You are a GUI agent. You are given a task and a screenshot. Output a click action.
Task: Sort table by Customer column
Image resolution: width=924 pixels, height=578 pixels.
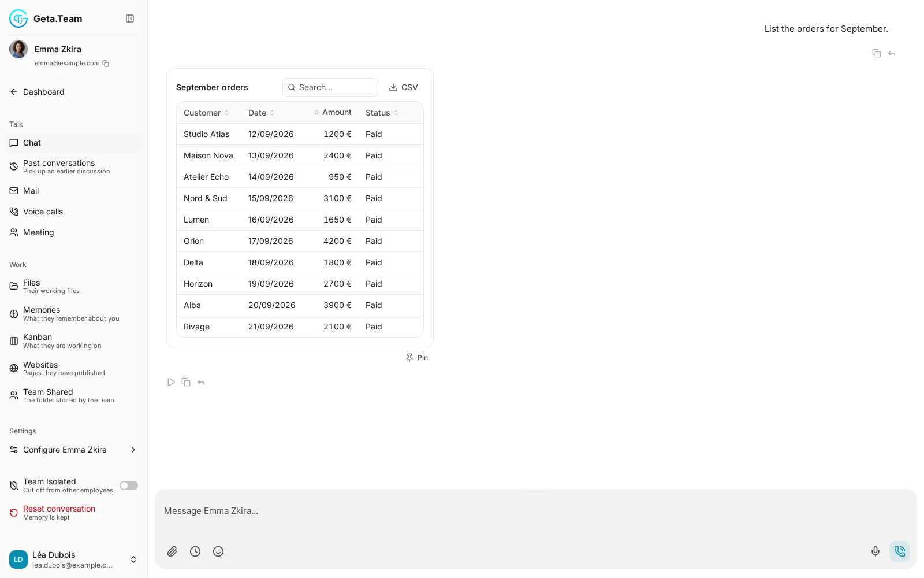point(206,113)
